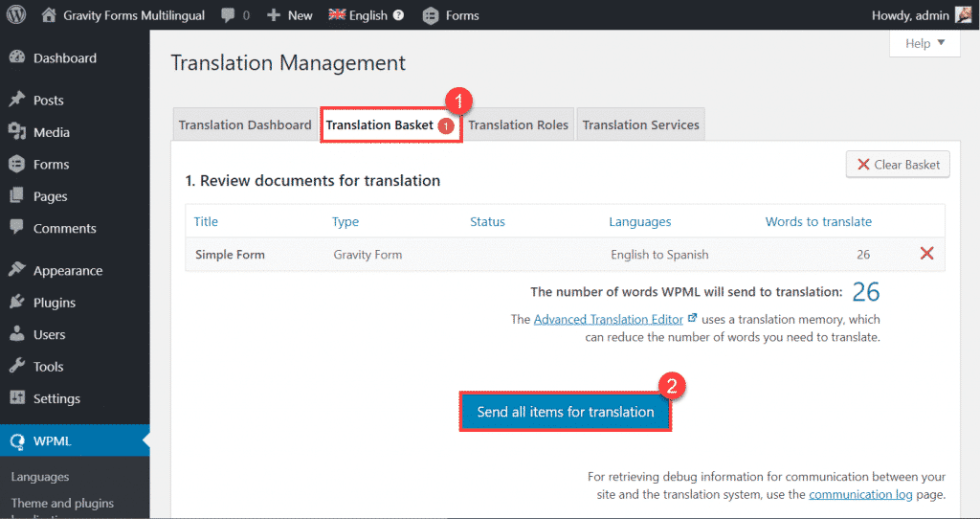
Task: Open Theme and plugins submenu item
Action: (62, 503)
